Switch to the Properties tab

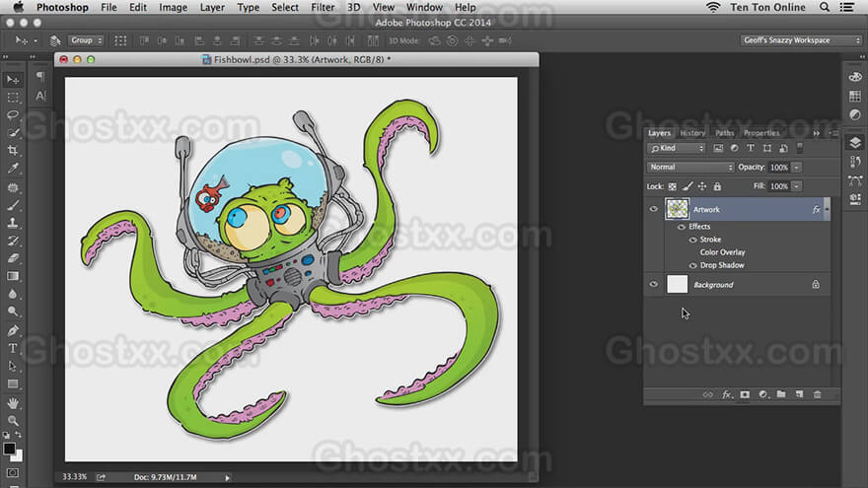(x=761, y=133)
